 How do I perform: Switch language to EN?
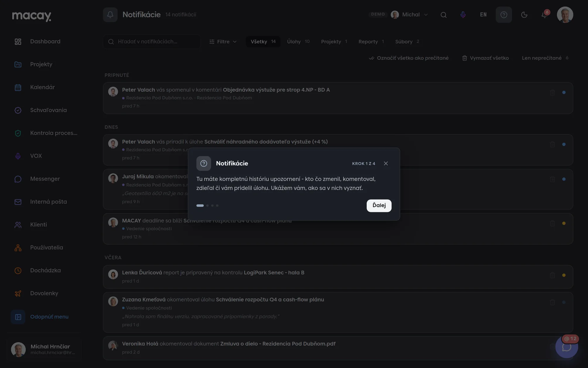click(x=483, y=15)
